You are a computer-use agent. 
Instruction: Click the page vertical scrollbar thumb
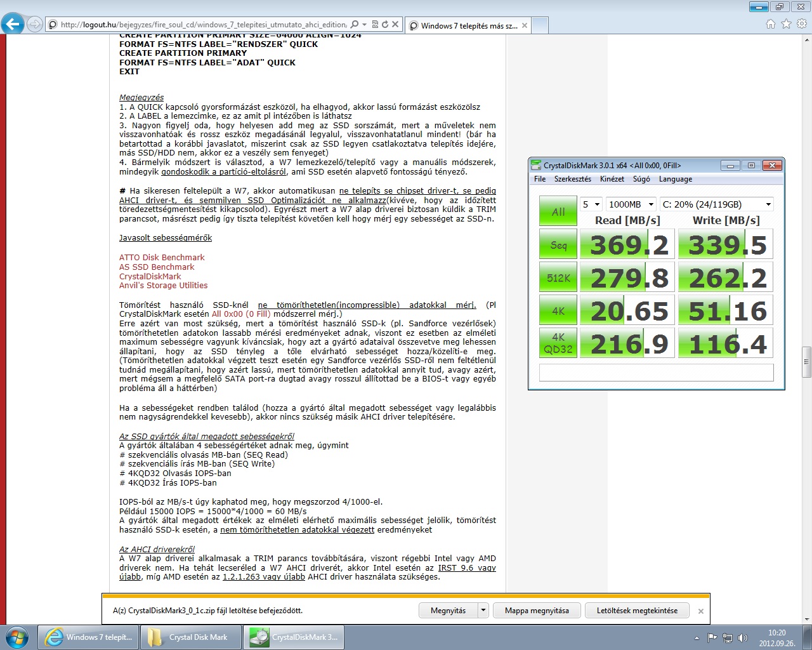[807, 362]
